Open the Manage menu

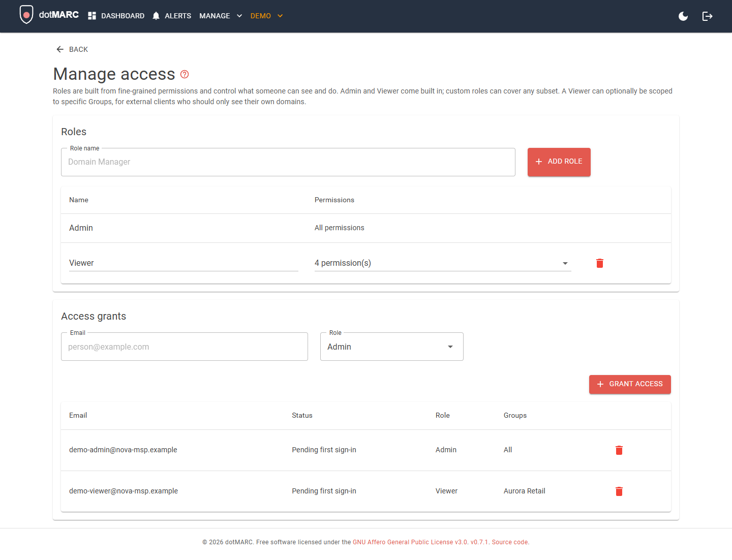pos(221,16)
